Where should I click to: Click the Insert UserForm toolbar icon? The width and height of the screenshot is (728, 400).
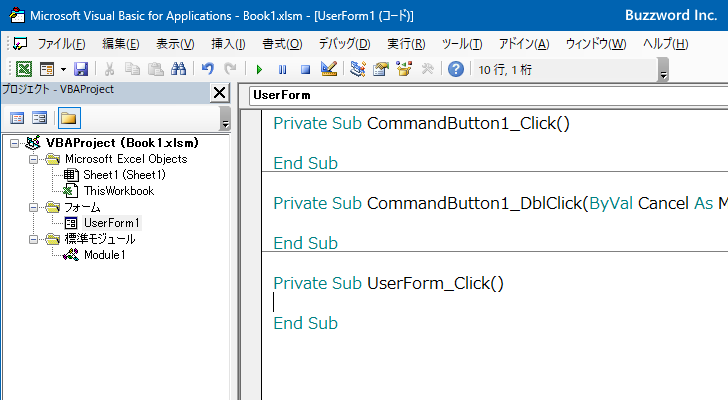(47, 69)
